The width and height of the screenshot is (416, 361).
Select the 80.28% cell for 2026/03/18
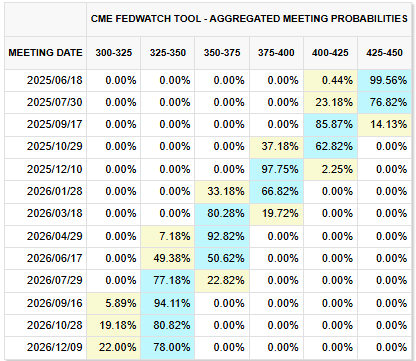[x=222, y=213]
